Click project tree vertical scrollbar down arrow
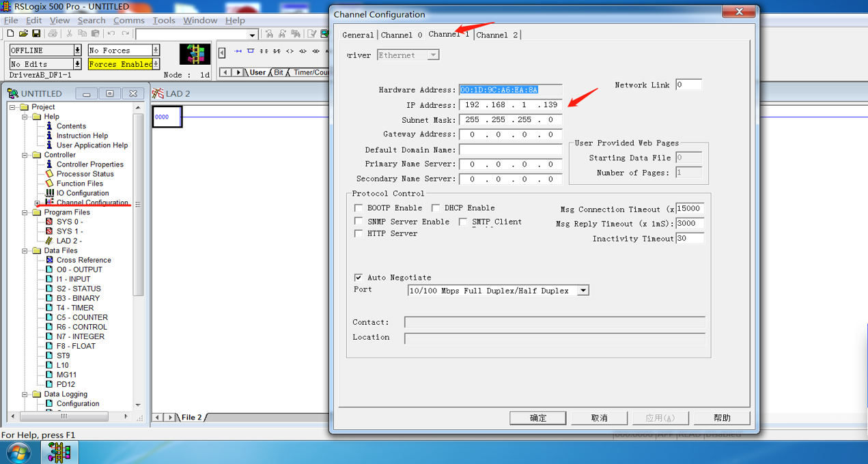This screenshot has width=868, height=464. click(x=138, y=405)
